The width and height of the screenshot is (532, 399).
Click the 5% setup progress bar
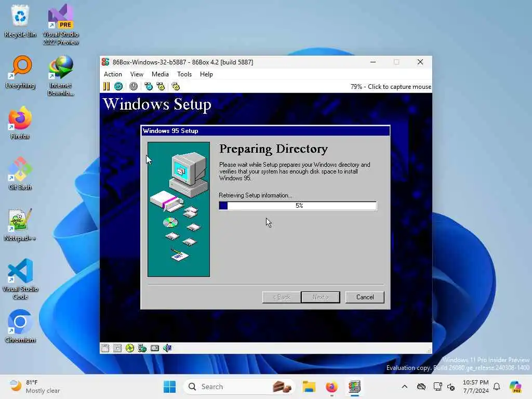(x=298, y=206)
